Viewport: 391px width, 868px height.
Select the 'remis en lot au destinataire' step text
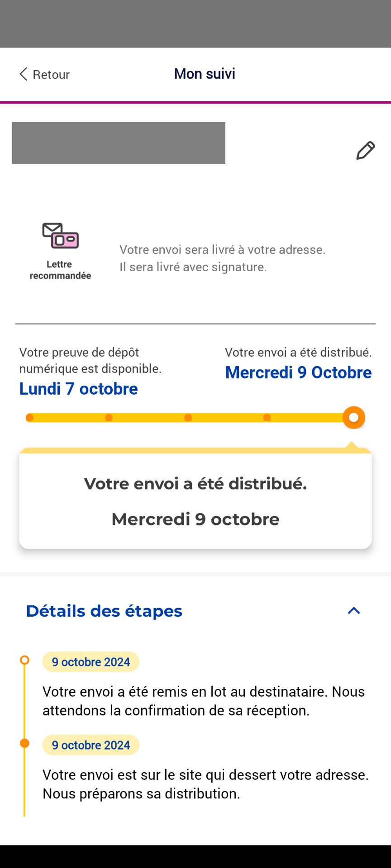click(204, 701)
